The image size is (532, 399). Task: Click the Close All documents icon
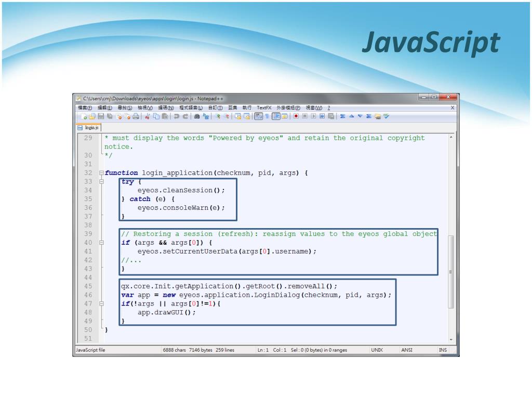coord(127,116)
